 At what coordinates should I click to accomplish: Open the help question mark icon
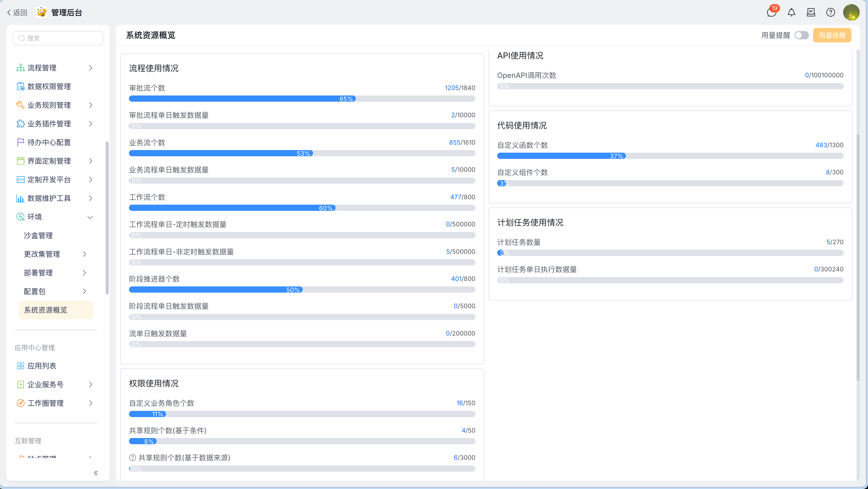pyautogui.click(x=830, y=12)
